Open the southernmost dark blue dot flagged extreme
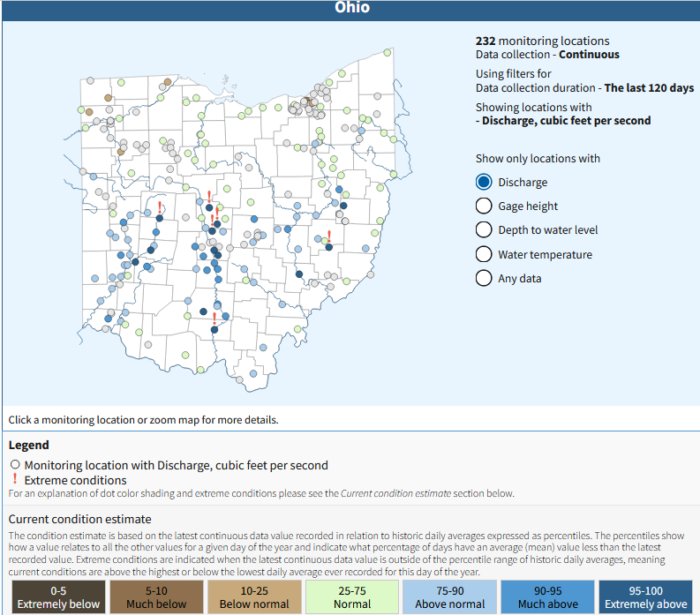The height and width of the screenshot is (615, 700). pyautogui.click(x=215, y=330)
